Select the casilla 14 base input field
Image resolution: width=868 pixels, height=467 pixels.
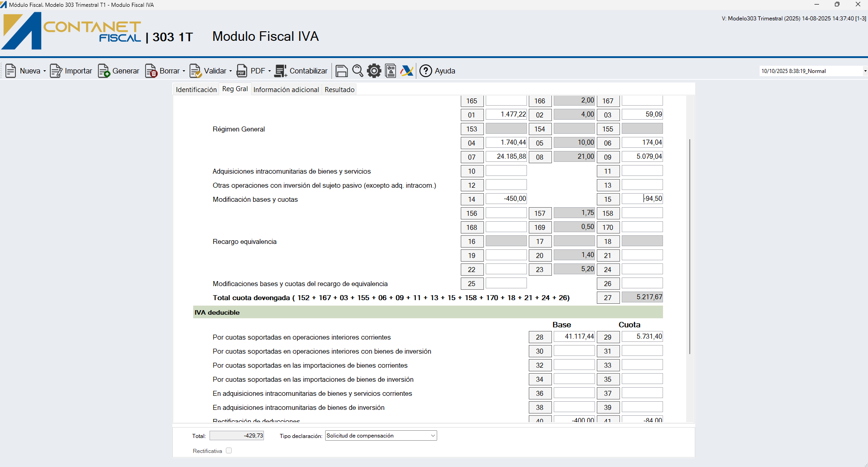click(506, 199)
